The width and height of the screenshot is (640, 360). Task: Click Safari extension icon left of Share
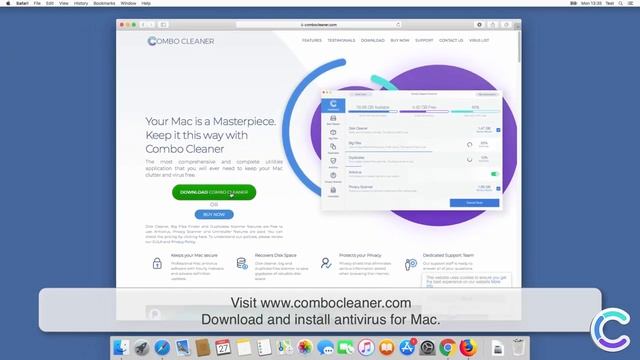pyautogui.click(x=479, y=25)
